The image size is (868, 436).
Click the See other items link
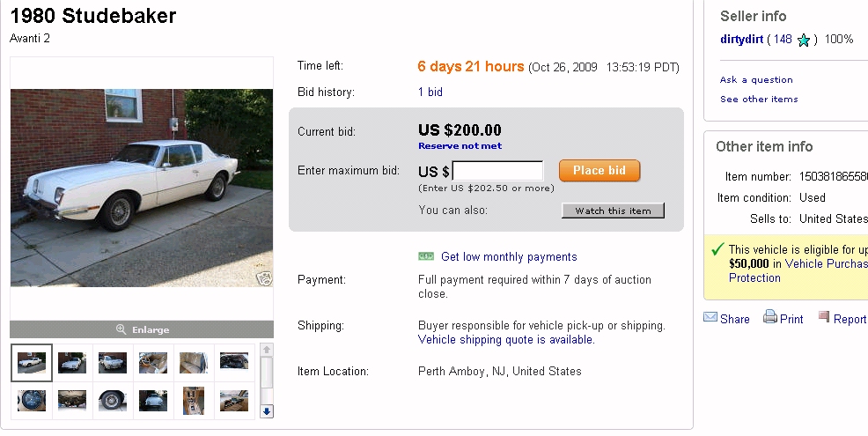coord(759,100)
